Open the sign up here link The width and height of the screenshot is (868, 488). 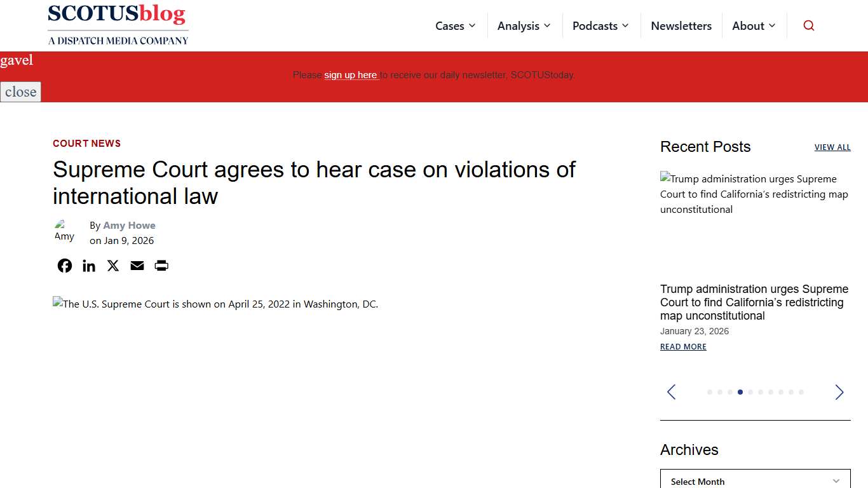coord(351,74)
